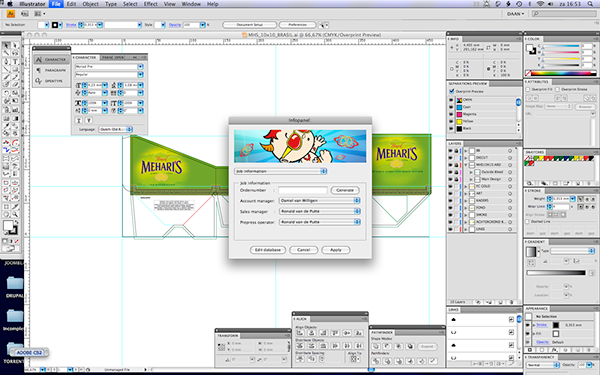Open Prepress operator dropdown
The height and width of the screenshot is (375, 600).
coord(320,222)
